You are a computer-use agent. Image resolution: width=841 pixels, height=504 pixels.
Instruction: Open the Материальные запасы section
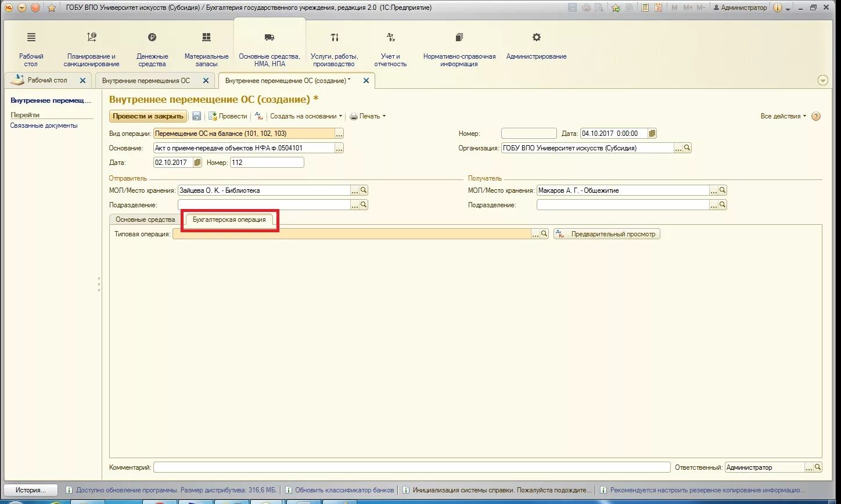click(206, 49)
